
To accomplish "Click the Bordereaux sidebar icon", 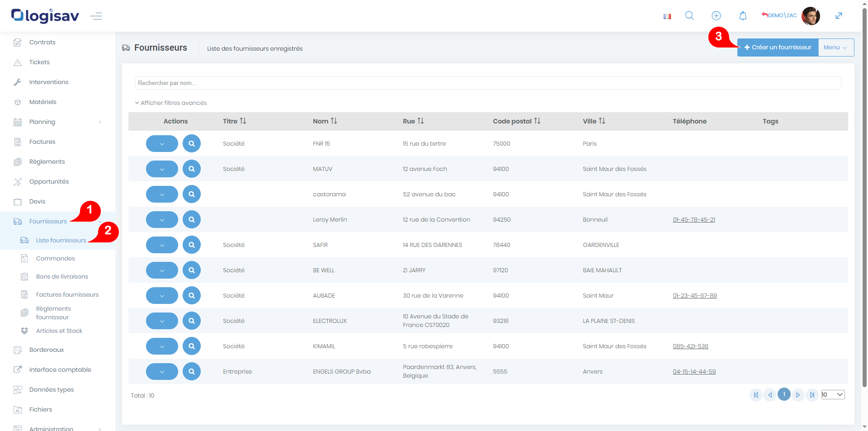I will [18, 350].
